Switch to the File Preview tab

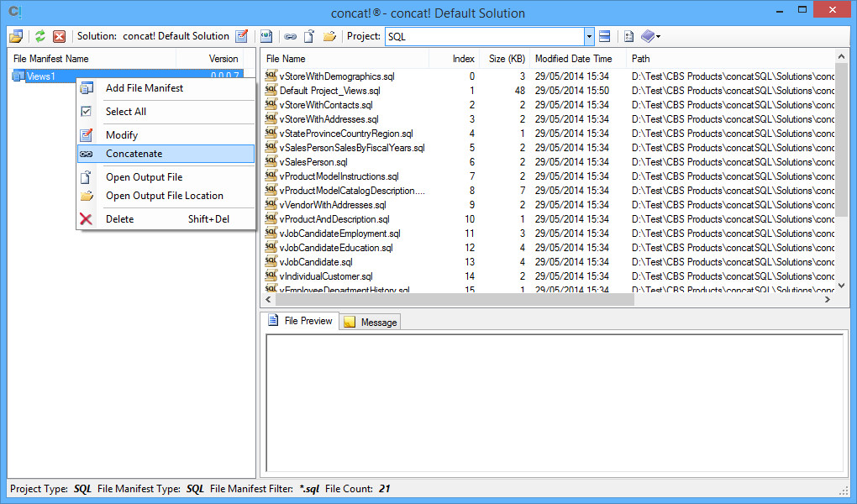[x=300, y=321]
